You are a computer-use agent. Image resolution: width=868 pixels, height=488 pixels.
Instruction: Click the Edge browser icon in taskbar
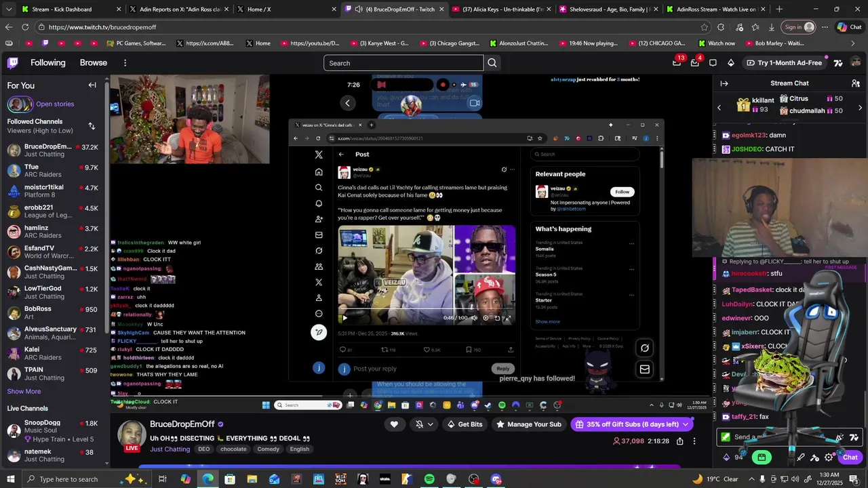coord(208,479)
